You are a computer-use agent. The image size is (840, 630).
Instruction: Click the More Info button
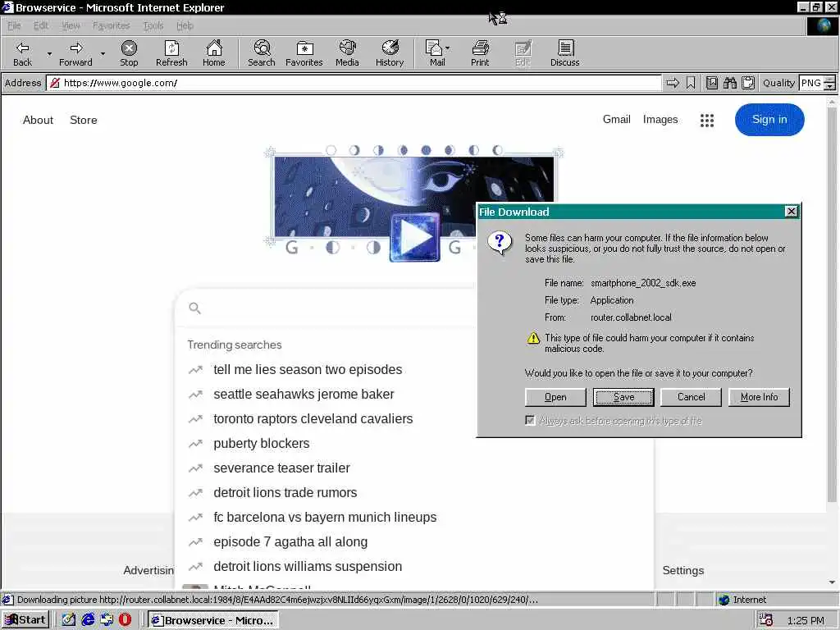759,397
